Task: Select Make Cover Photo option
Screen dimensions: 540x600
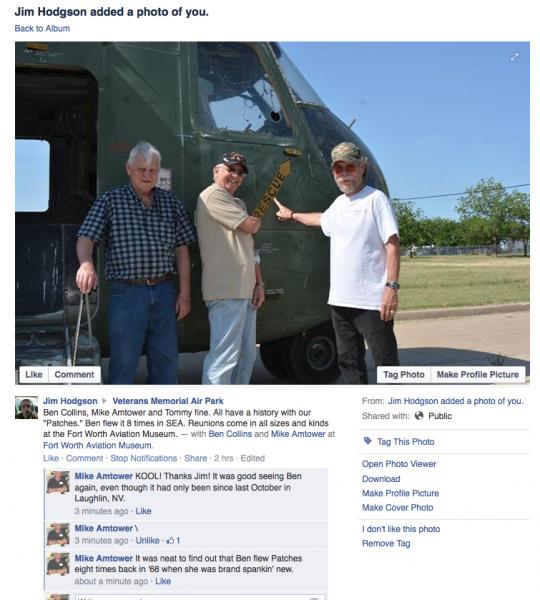Action: point(398,507)
